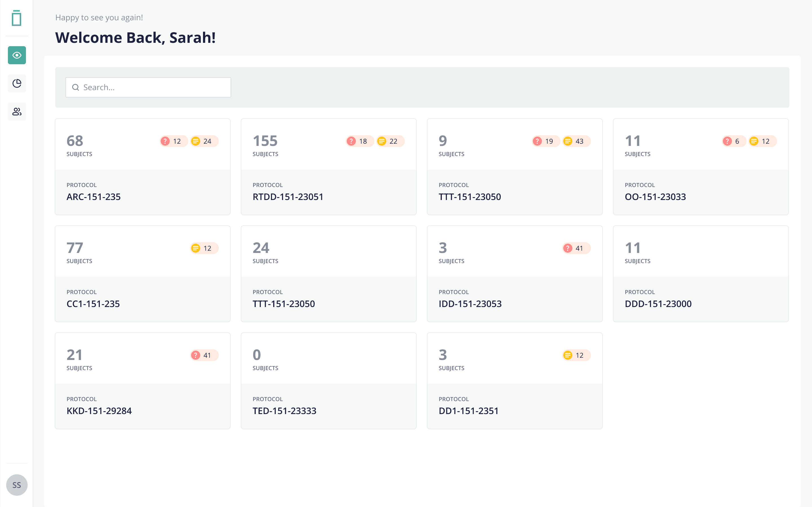
Task: Click yellow badge 12 on DD1-151-2351 card
Action: click(x=576, y=355)
